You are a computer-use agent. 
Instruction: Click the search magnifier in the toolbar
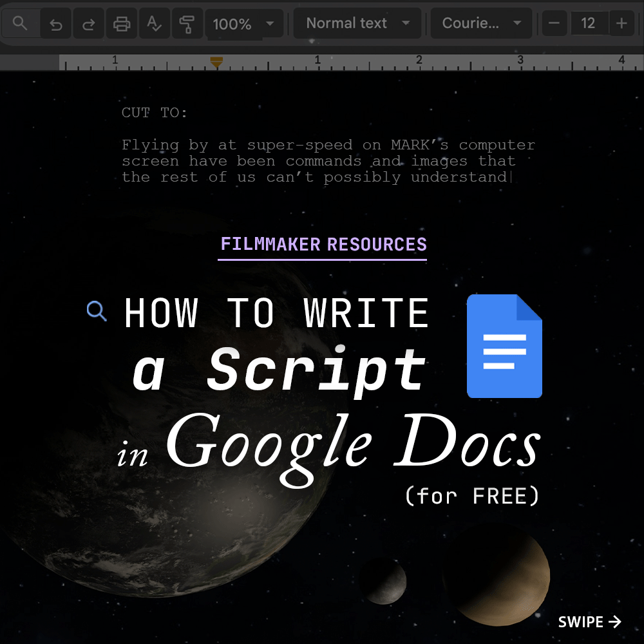click(20, 23)
